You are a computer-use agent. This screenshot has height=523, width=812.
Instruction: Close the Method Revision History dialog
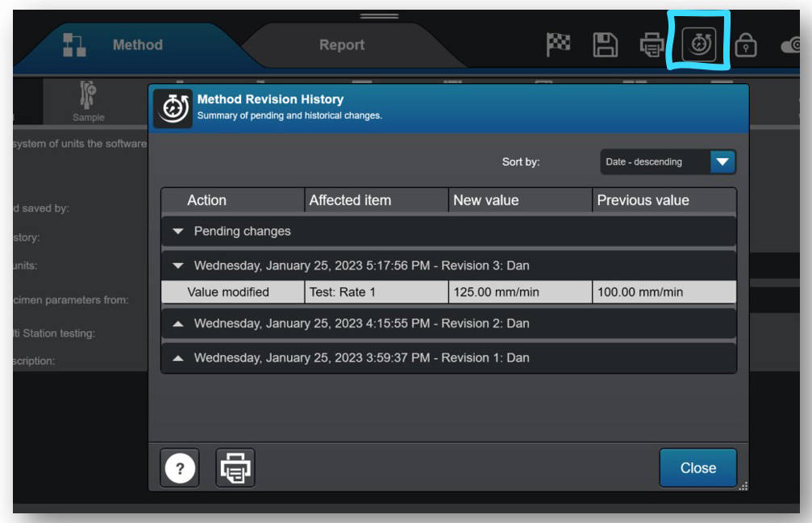click(697, 468)
